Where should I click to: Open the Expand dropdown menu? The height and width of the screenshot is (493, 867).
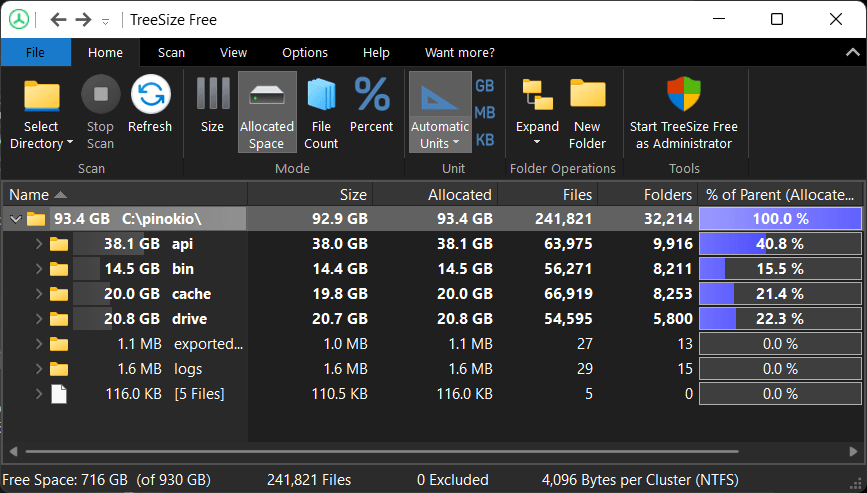pos(537,143)
